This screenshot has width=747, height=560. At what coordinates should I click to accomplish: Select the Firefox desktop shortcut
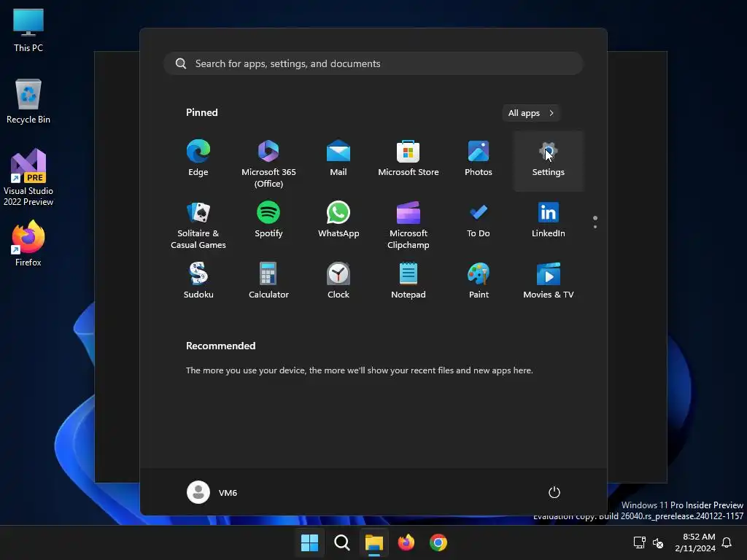(28, 244)
